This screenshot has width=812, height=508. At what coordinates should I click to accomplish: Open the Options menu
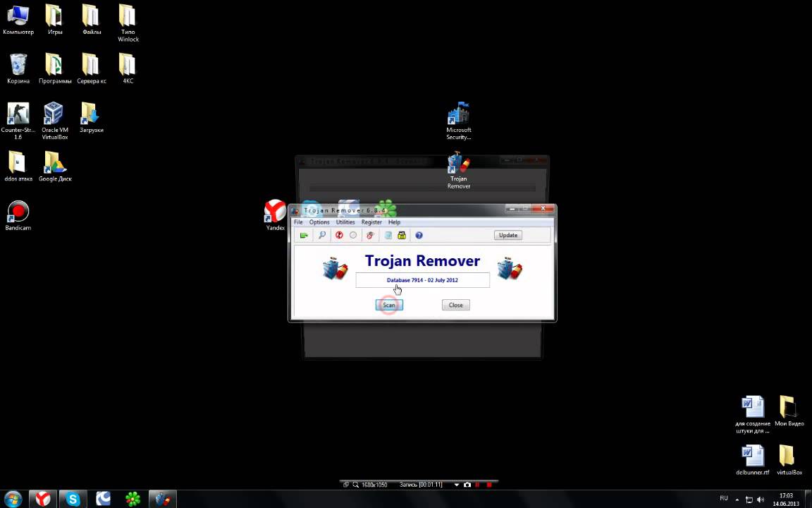point(319,222)
